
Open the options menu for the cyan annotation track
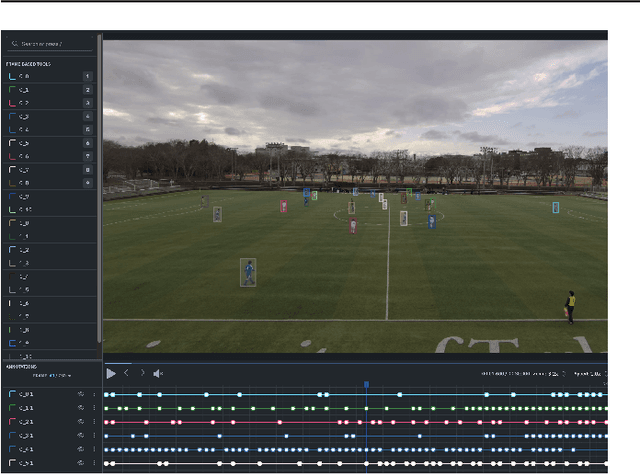tap(93, 395)
